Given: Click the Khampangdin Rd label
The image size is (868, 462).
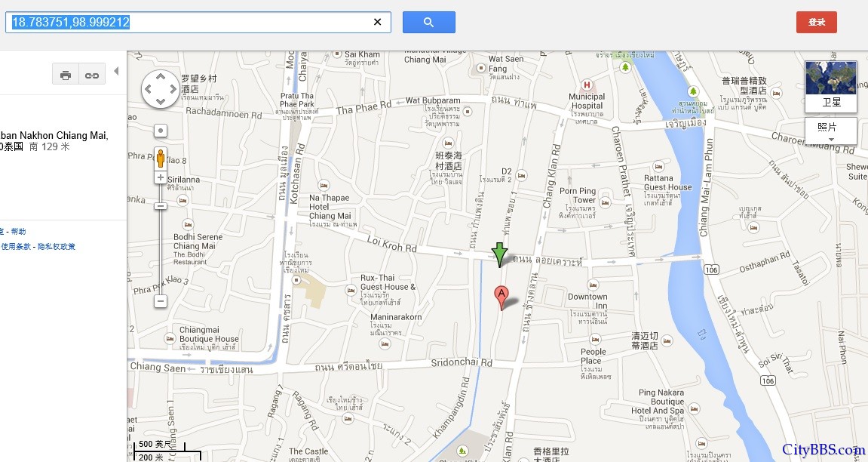Looking at the screenshot, I should point(451,408).
